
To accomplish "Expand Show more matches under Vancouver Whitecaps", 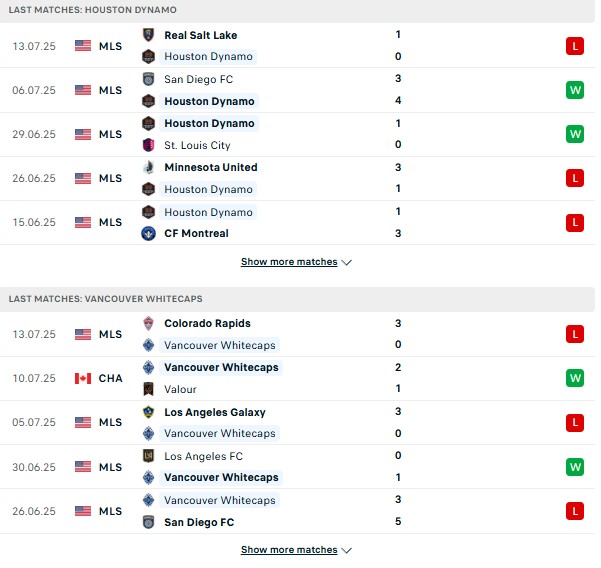I will [x=296, y=550].
